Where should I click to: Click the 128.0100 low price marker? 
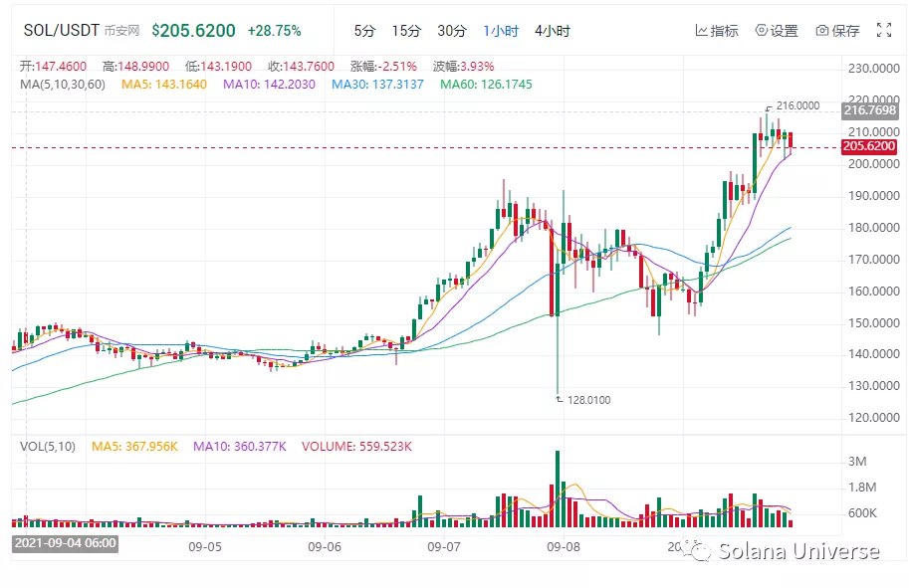(x=589, y=400)
